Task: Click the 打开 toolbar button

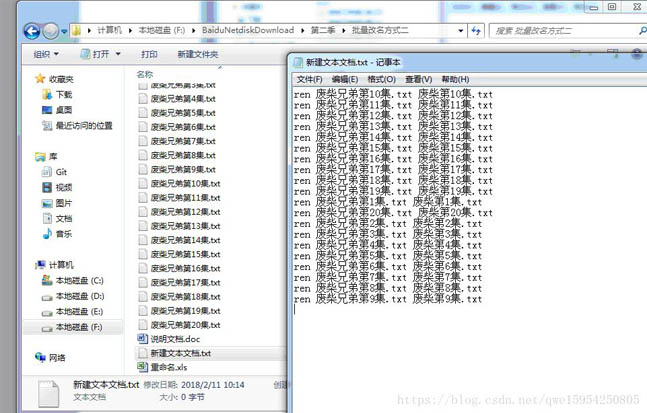Action: click(95, 54)
